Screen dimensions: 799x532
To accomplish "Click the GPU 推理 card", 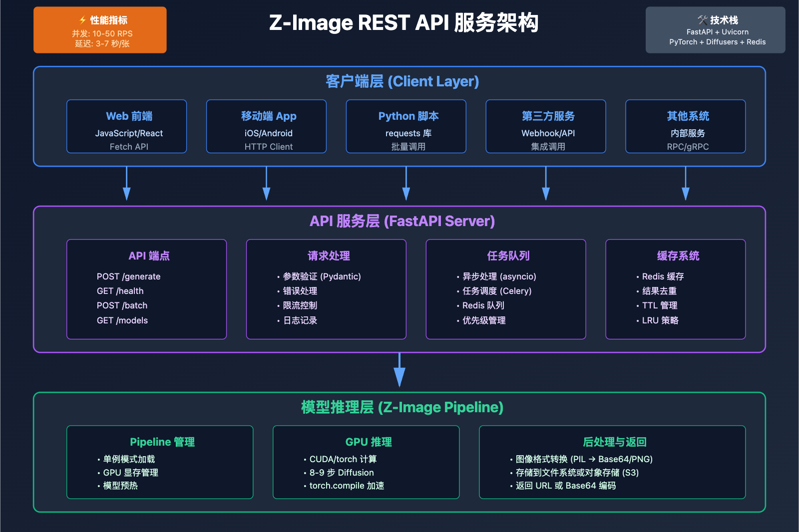I will [366, 462].
